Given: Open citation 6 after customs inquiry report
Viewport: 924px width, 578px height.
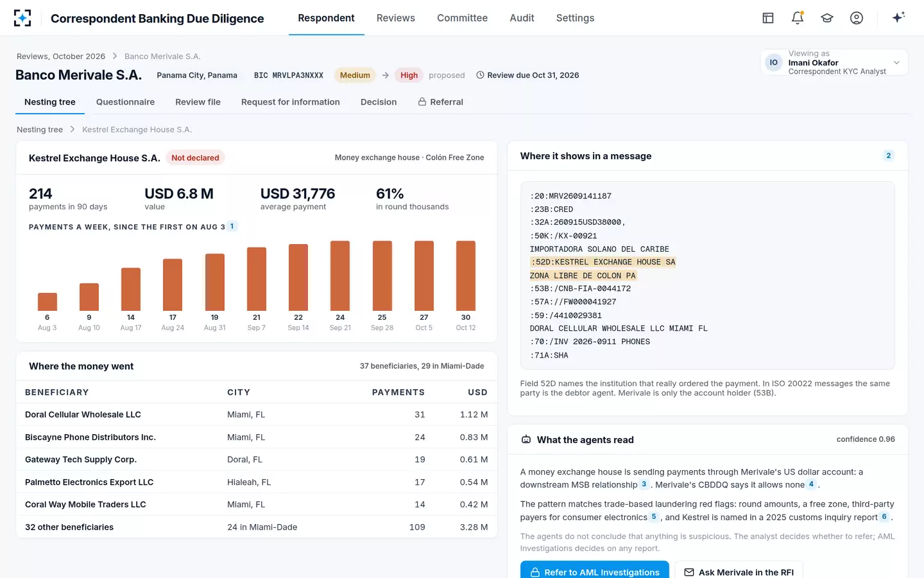Looking at the screenshot, I should point(884,517).
